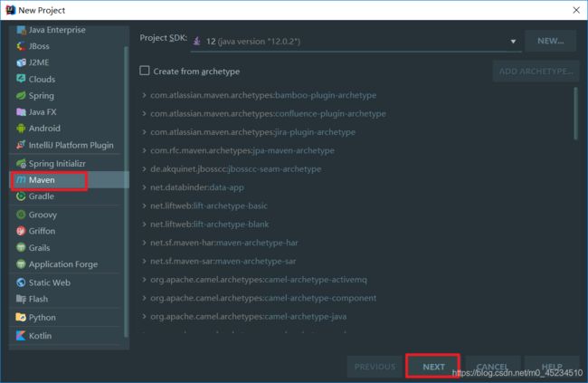
Task: Click the project type sidebar scrollbar
Action: [x=126, y=192]
